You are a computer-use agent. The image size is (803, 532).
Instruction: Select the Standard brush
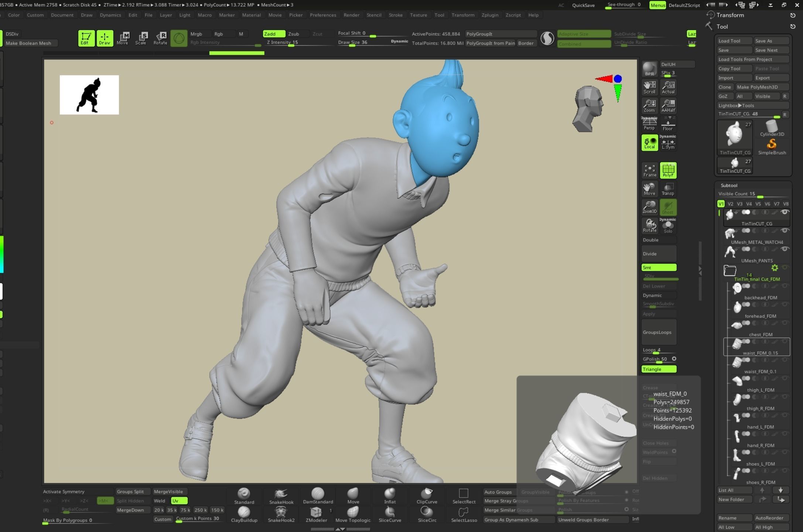click(244, 496)
